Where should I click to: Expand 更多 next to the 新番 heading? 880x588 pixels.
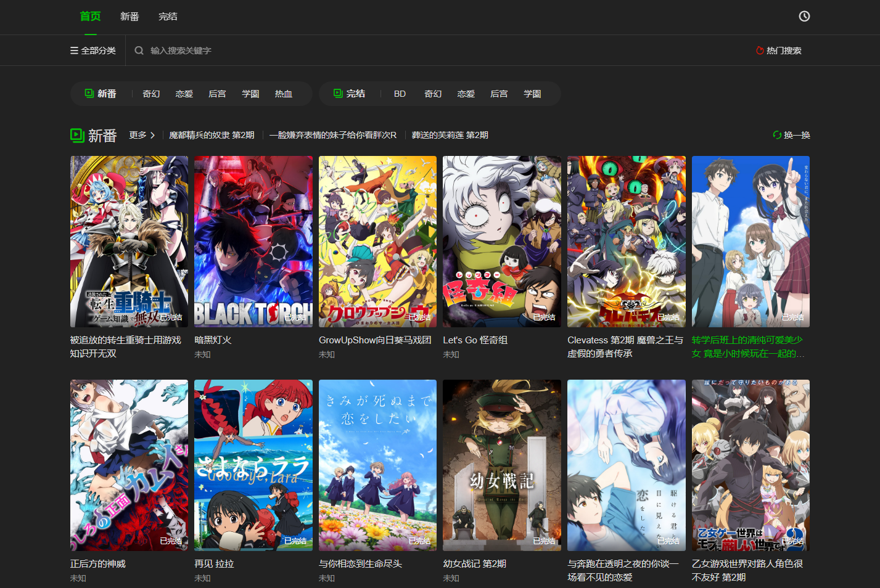click(142, 135)
